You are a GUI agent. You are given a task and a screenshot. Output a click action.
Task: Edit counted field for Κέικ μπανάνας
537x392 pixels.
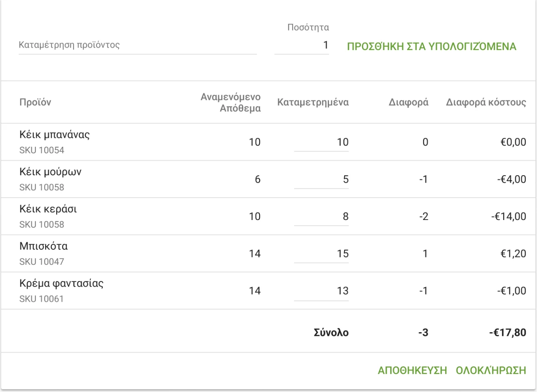(321, 142)
